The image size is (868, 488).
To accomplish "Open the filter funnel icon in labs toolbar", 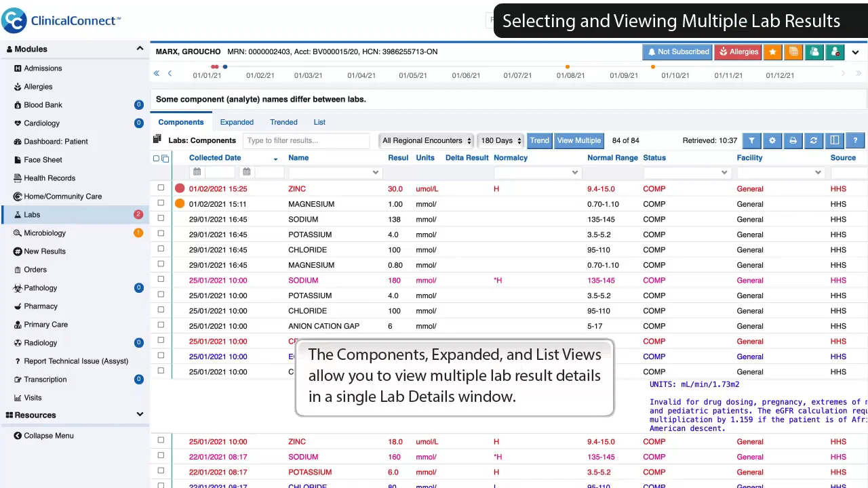I will tap(751, 140).
